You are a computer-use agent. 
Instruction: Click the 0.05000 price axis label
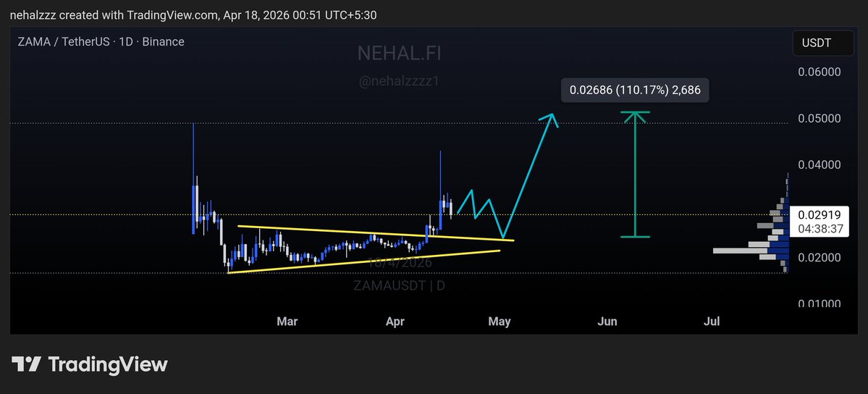click(819, 119)
